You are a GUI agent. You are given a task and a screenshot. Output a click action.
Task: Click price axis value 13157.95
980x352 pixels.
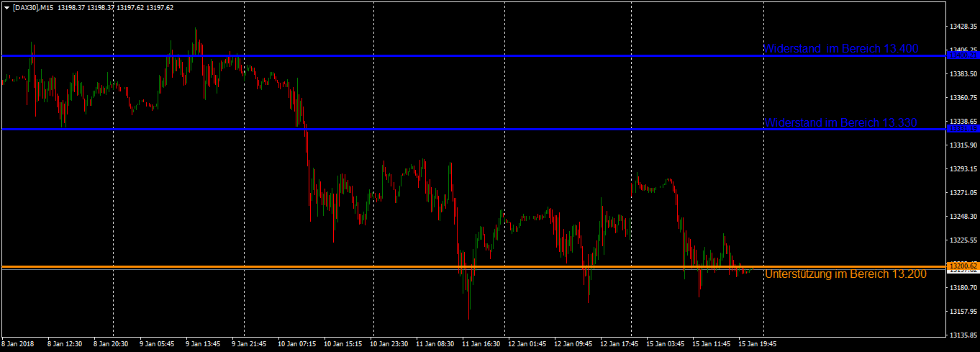pos(963,312)
